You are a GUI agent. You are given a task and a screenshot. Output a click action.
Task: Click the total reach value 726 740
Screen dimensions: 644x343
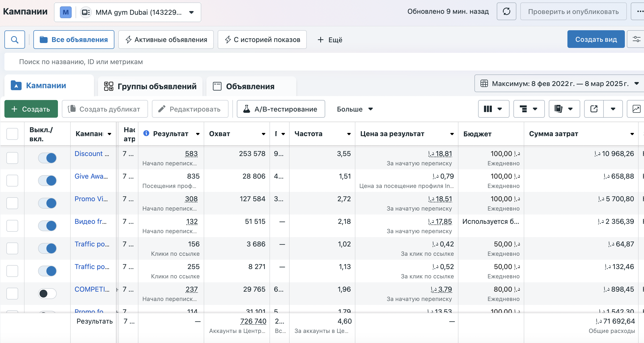coord(253,321)
